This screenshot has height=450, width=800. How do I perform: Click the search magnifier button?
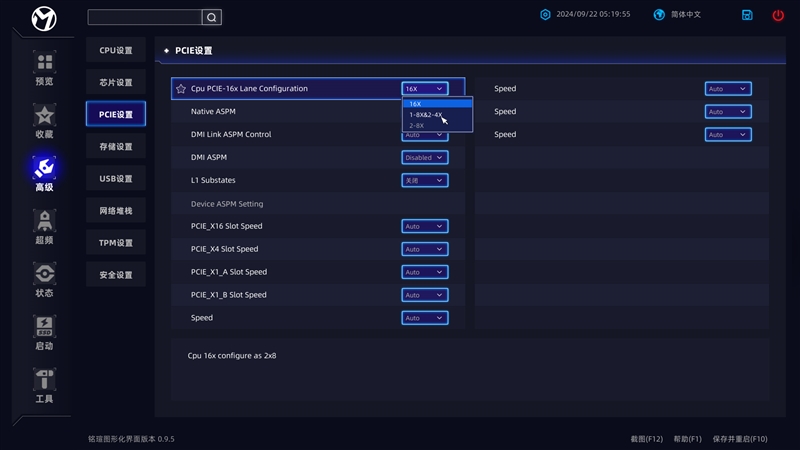pos(211,17)
